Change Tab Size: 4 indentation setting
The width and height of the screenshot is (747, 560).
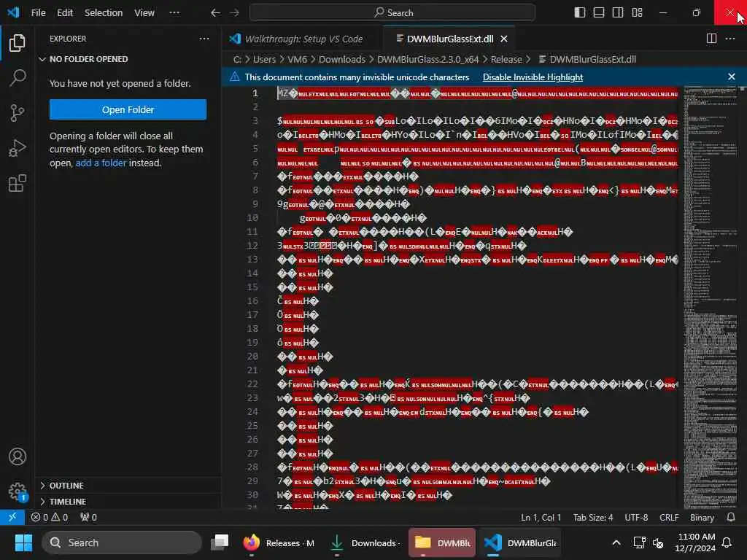593,517
